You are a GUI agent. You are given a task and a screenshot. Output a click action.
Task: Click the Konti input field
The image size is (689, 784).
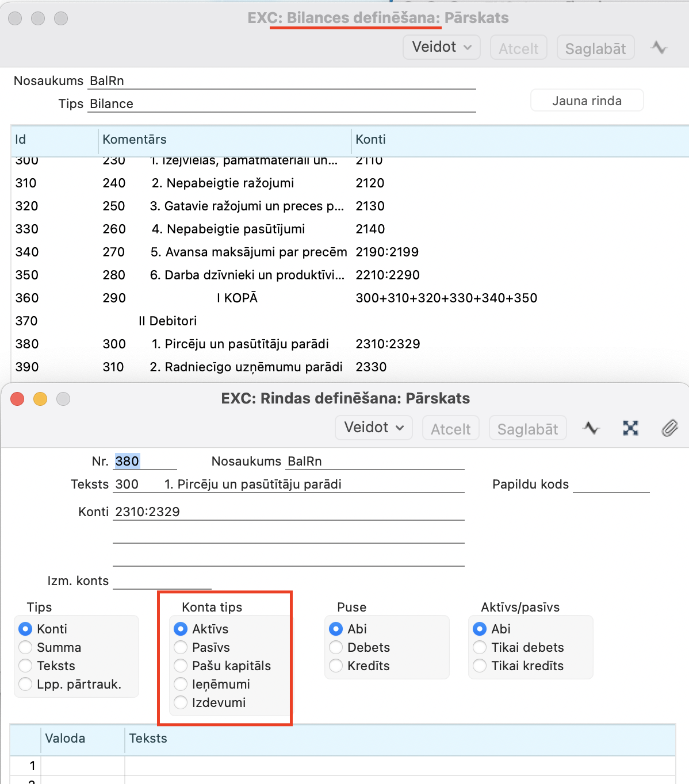click(289, 512)
